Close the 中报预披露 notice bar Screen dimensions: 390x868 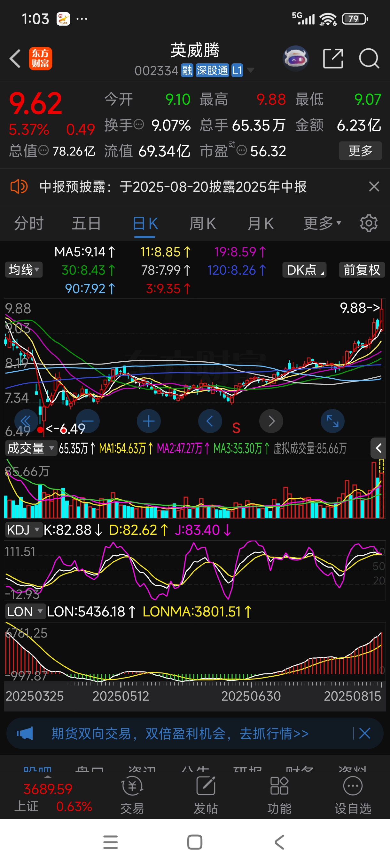(374, 187)
